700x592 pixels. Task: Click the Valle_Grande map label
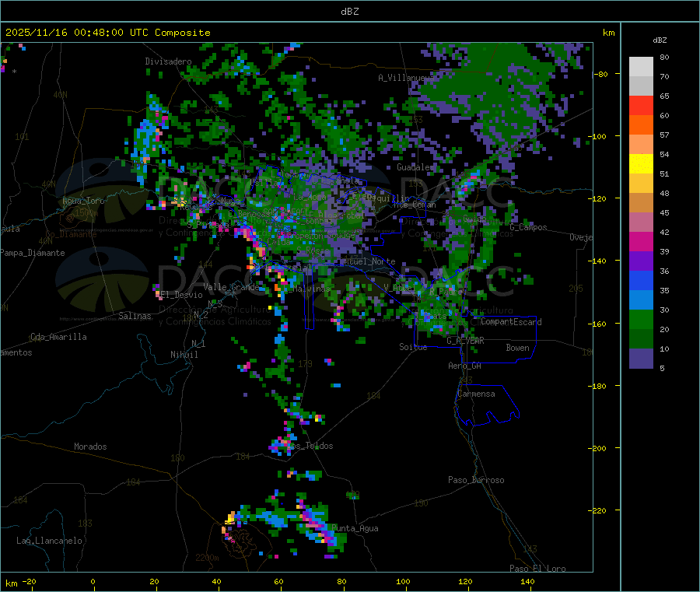pyautogui.click(x=231, y=287)
